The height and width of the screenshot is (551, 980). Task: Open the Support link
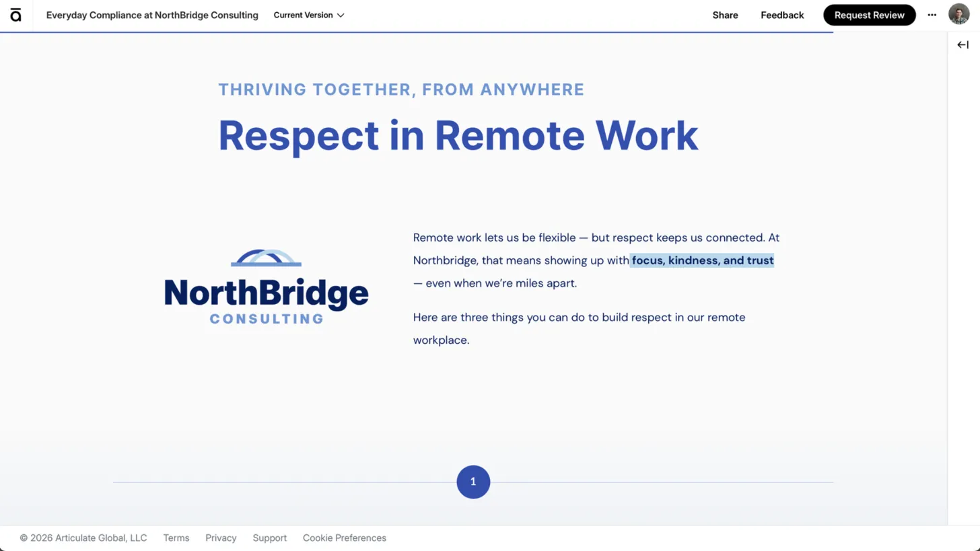point(269,538)
